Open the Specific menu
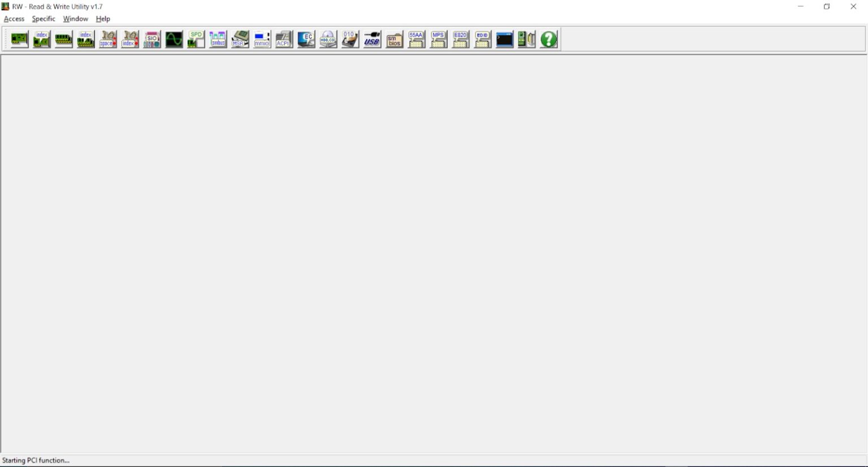 44,19
